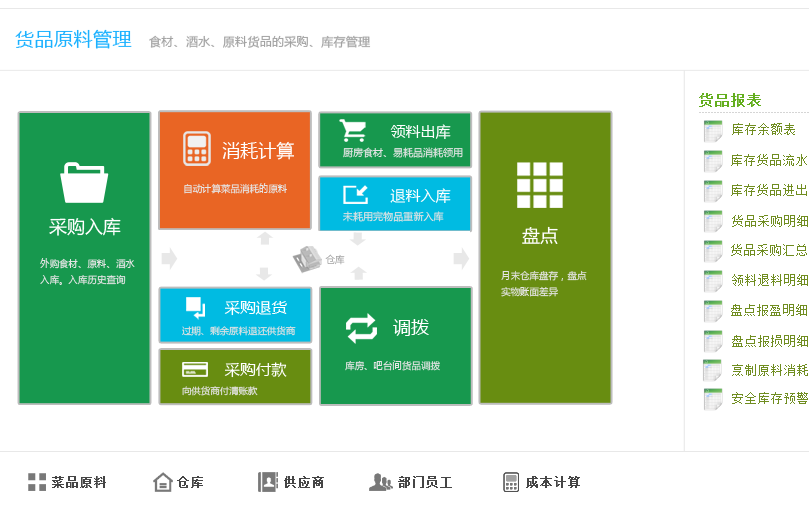Click the 采购退货 return icon
This screenshot has width=809, height=531.
pos(196,307)
